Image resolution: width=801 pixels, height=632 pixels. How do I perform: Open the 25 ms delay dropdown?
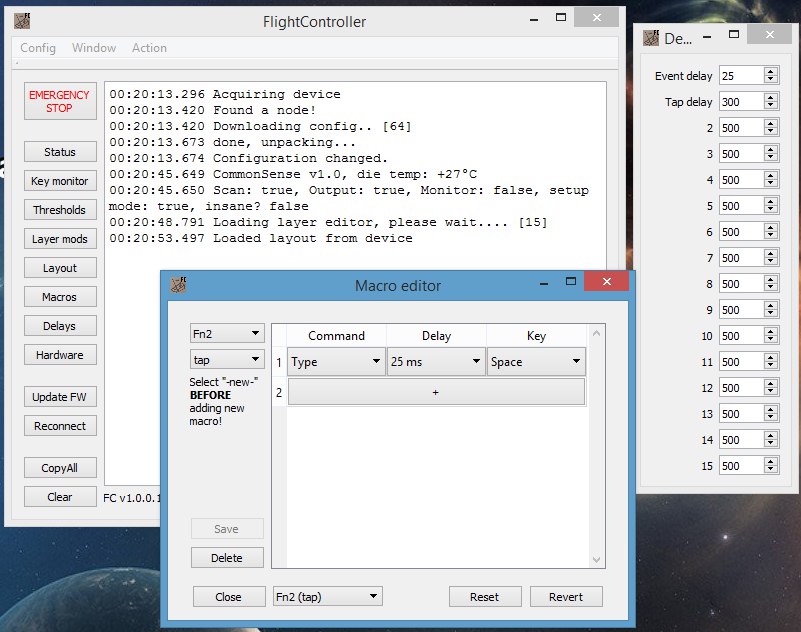tap(435, 362)
